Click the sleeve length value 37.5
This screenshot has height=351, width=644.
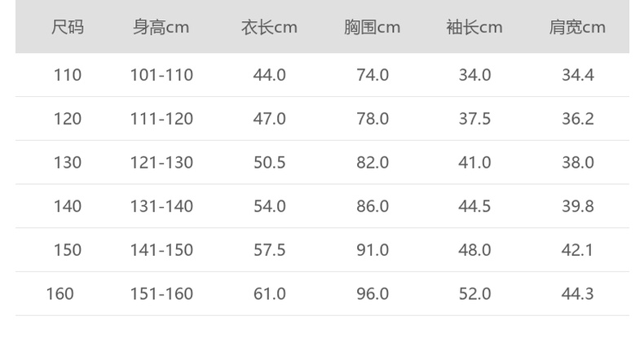pyautogui.click(x=474, y=119)
